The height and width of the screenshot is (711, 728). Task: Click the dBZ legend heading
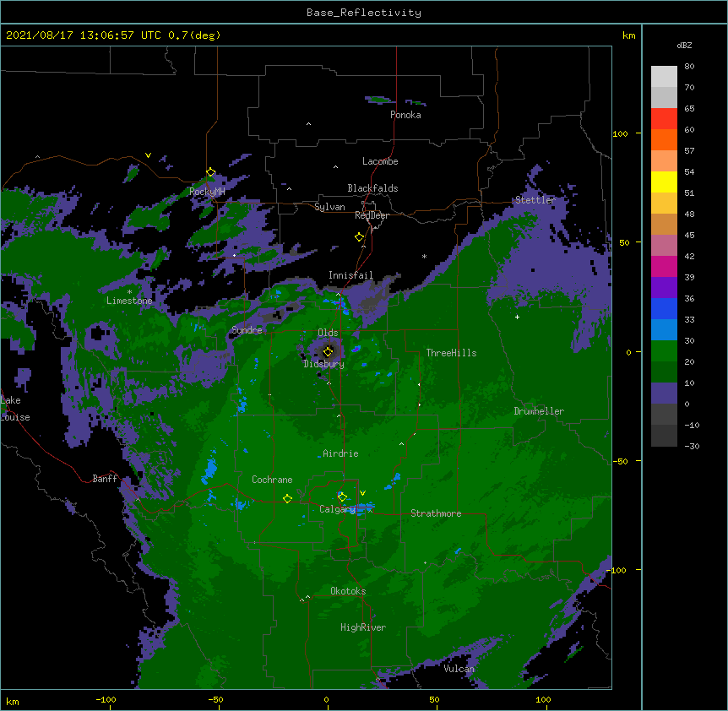tap(684, 46)
